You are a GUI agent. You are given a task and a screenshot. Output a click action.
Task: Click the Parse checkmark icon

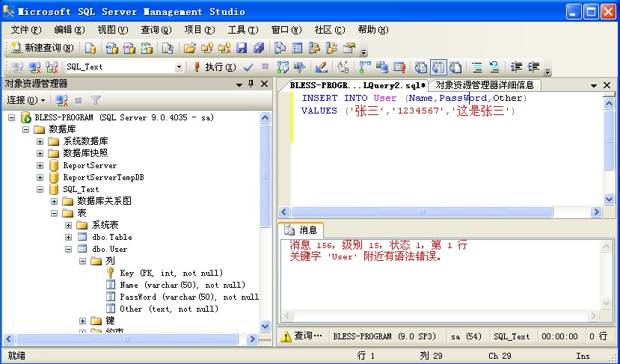[248, 67]
